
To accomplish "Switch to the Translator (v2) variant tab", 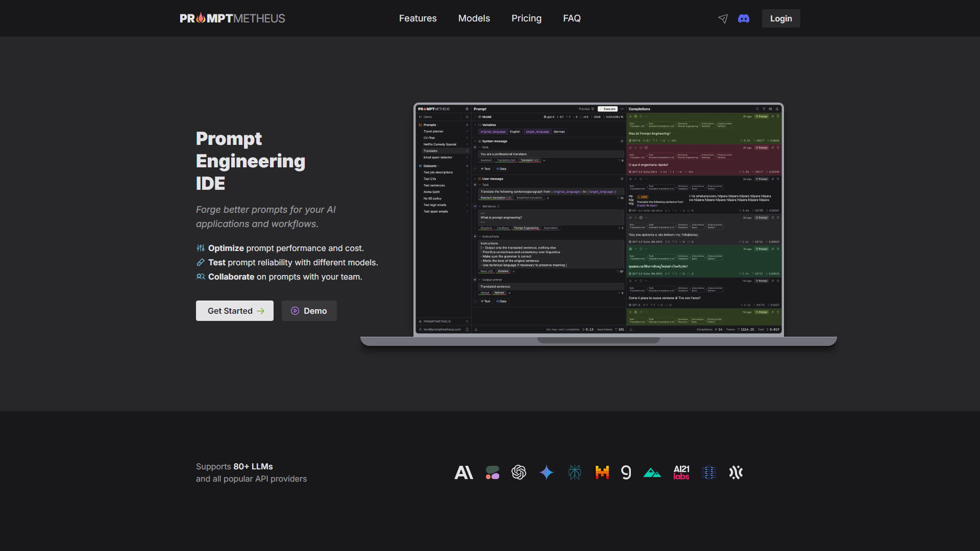I will tap(530, 160).
